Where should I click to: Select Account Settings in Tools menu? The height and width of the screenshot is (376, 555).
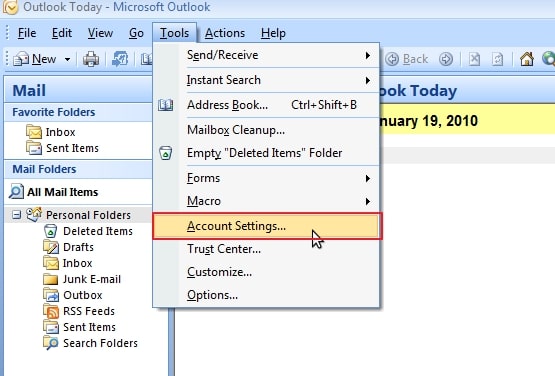(x=267, y=226)
